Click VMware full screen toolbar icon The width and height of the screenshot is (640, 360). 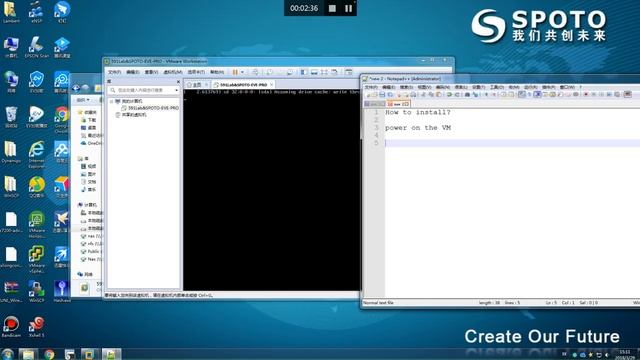324,72
